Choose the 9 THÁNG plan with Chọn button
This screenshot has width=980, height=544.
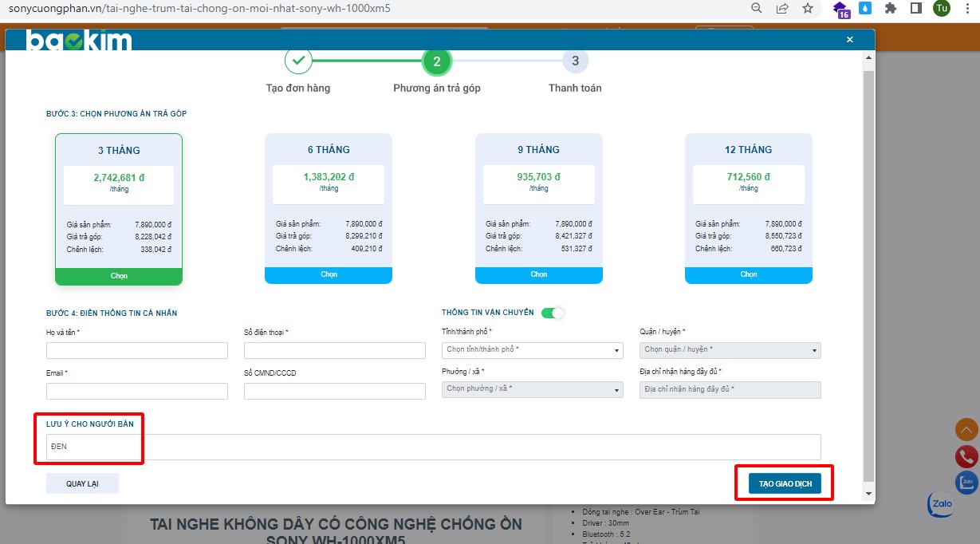pyautogui.click(x=539, y=275)
